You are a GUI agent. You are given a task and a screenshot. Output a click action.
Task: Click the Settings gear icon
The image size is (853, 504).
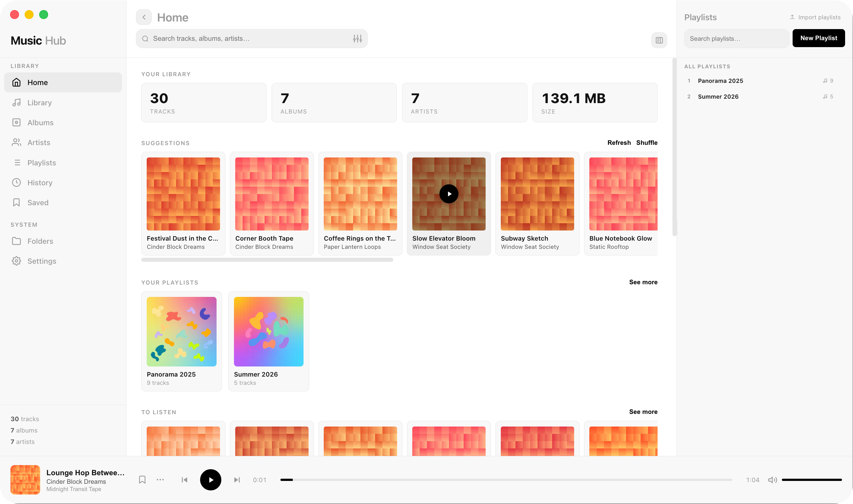click(16, 261)
